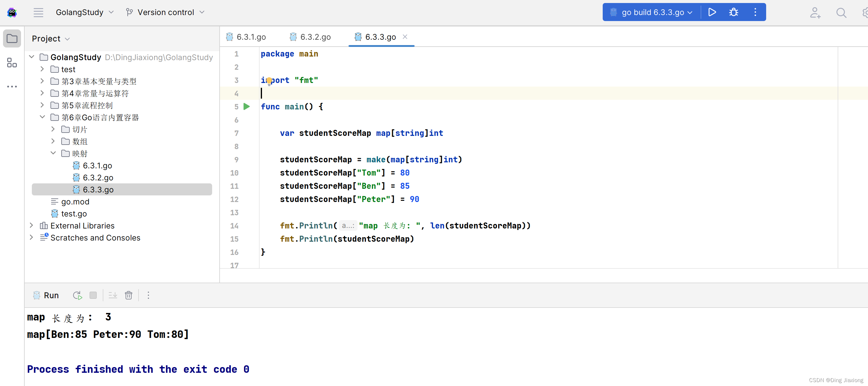Open more options in the Run panel toolbar
The image size is (868, 386).
coord(148,295)
